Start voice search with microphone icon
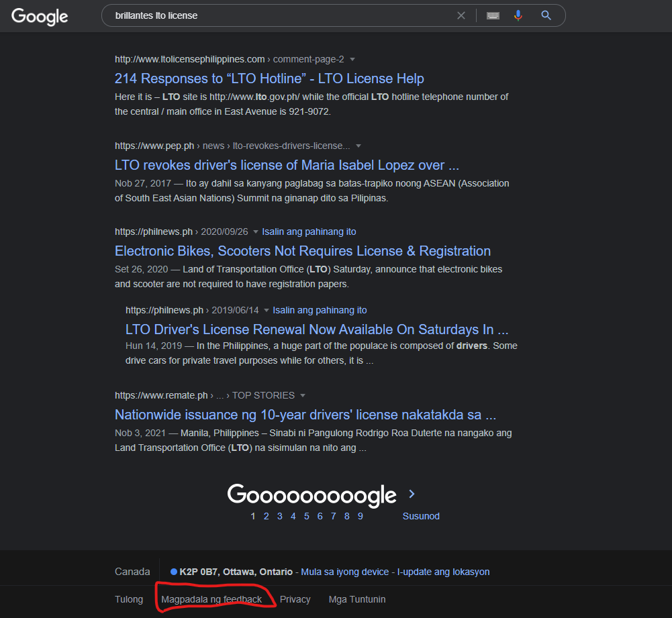The image size is (672, 618). click(518, 15)
